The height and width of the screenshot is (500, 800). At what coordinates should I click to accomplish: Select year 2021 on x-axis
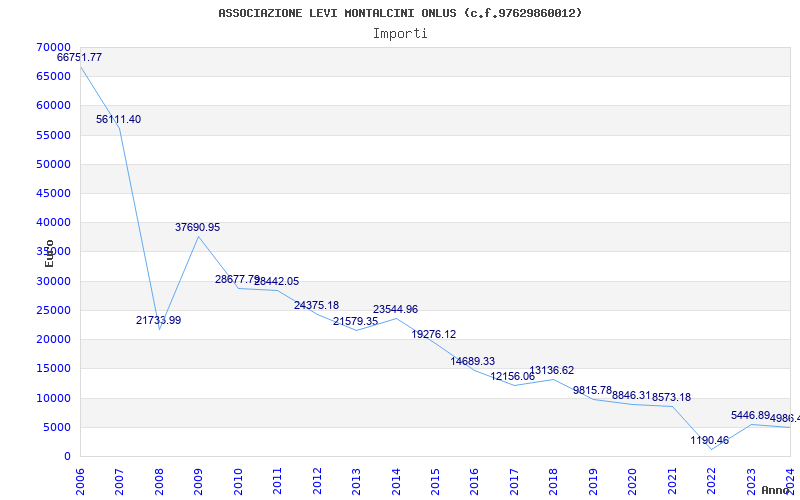tap(672, 481)
